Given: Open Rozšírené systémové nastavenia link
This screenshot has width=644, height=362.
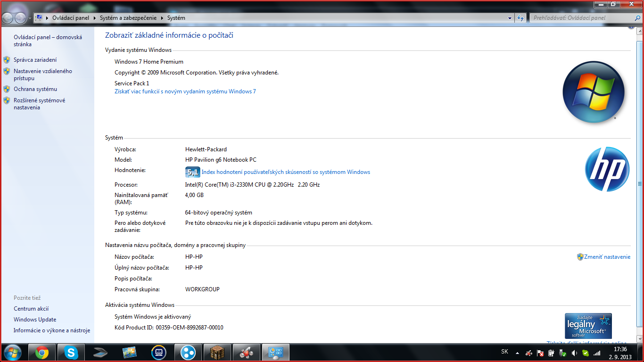Looking at the screenshot, I should pyautogui.click(x=40, y=104).
